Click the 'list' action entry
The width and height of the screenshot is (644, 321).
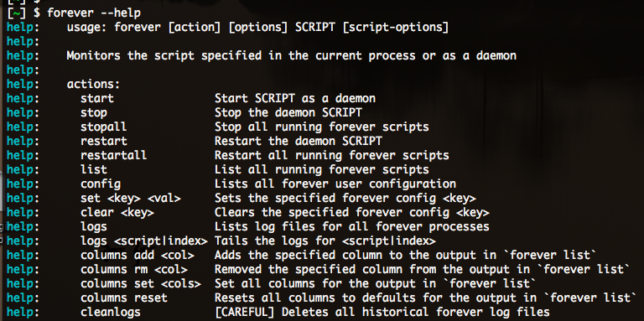(94, 169)
